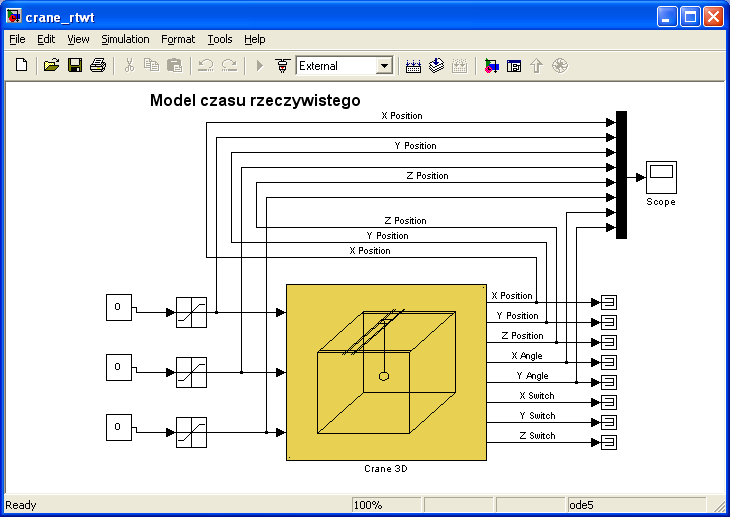Screen dimensions: 730x517
Task: Open the simulation mode dropdown arrow
Action: [x=384, y=66]
